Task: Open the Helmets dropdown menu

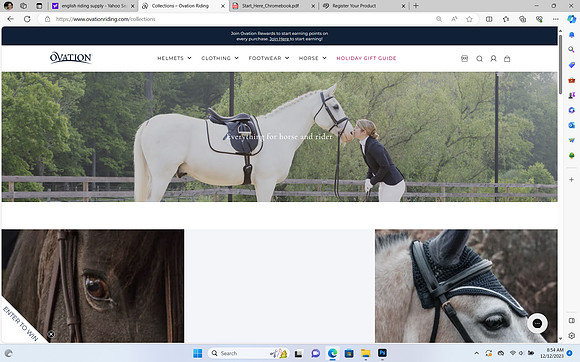Action: pos(174,58)
